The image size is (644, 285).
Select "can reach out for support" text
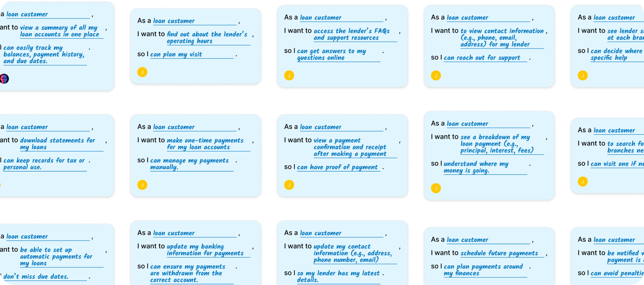482,58
